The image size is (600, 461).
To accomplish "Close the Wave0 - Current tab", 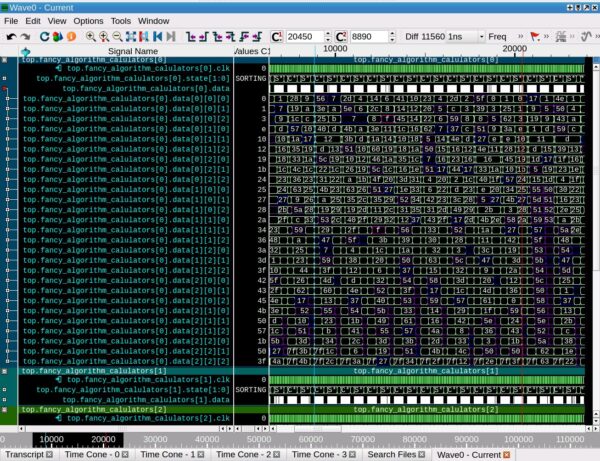I will coord(507,454).
